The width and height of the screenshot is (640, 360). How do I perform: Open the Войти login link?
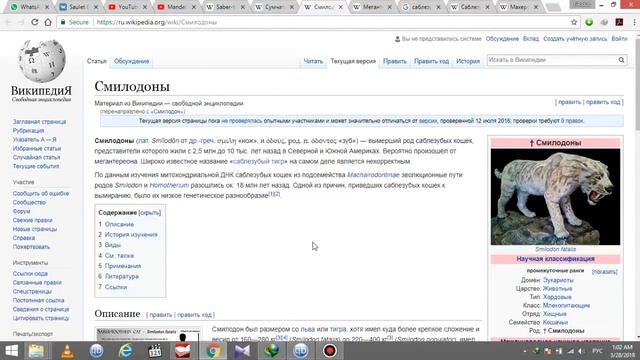(619, 39)
